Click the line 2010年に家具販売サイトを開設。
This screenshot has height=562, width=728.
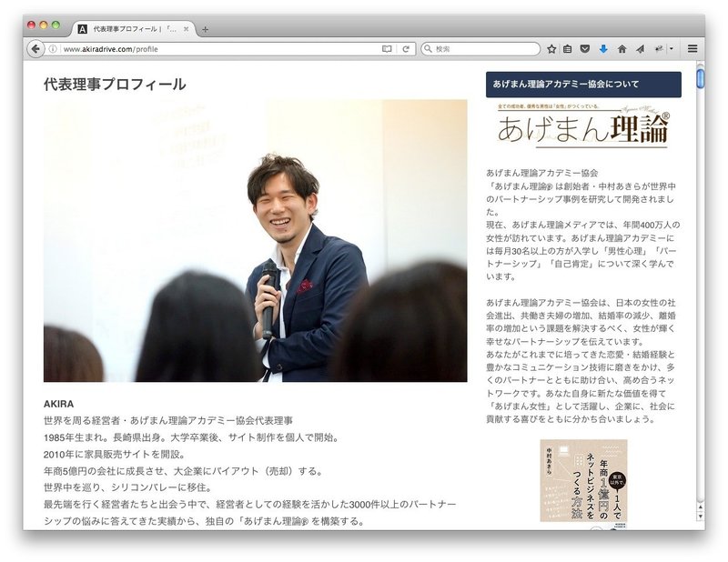pos(115,454)
